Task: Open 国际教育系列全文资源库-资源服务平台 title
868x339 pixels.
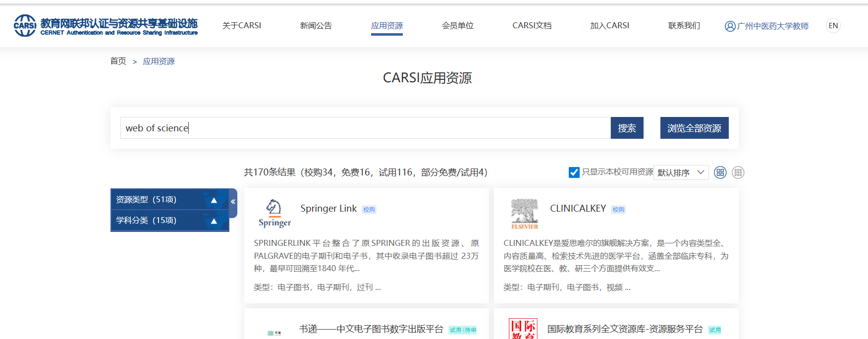Action: [x=625, y=329]
